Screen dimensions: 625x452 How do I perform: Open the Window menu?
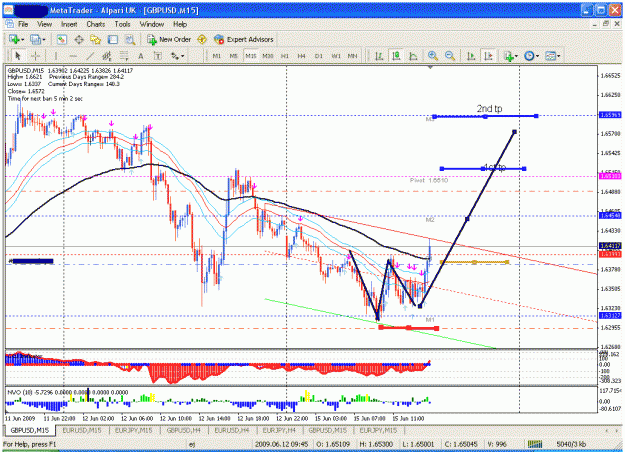pyautogui.click(x=151, y=24)
